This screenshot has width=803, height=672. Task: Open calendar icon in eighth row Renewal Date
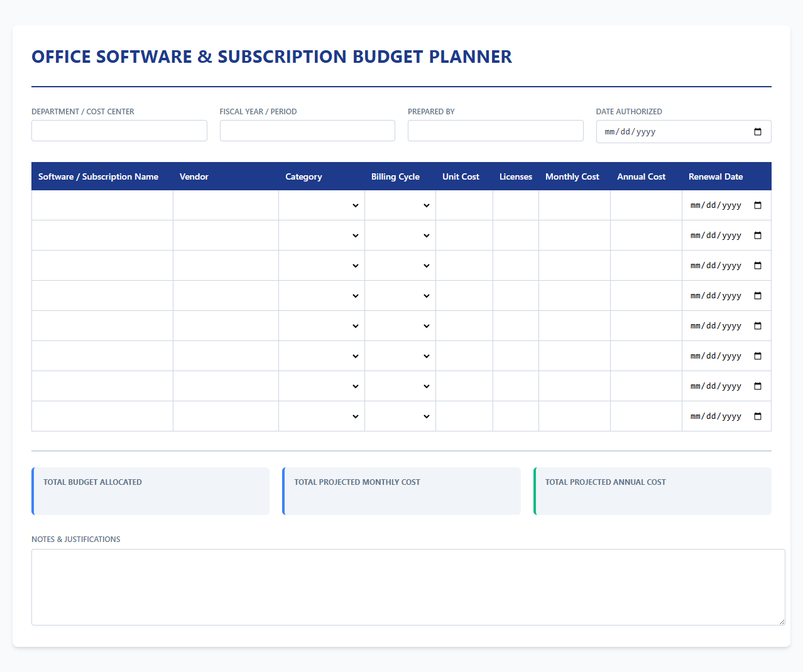(757, 416)
